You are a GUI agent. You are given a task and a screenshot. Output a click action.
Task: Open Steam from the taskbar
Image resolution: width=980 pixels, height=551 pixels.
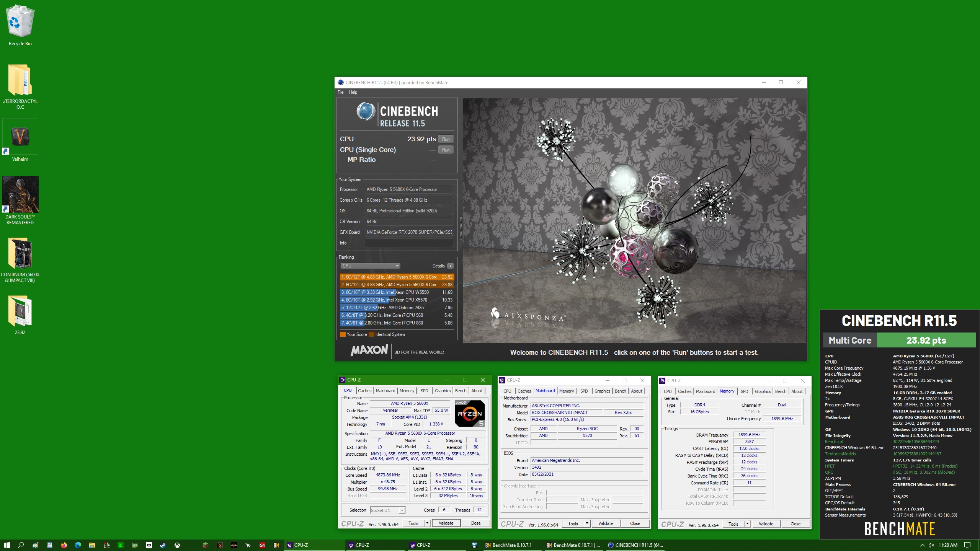[163, 545]
